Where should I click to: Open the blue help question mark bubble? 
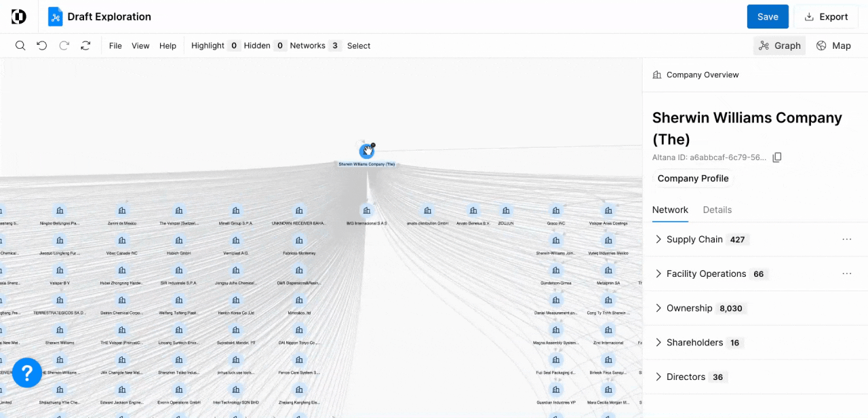(x=27, y=373)
